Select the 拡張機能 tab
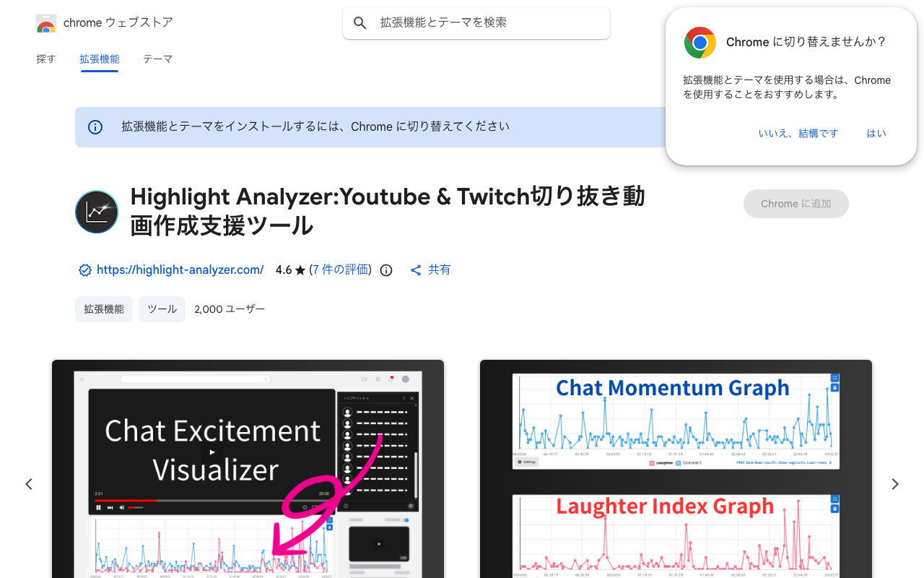Screen dimensions: 924x578 pos(100,59)
